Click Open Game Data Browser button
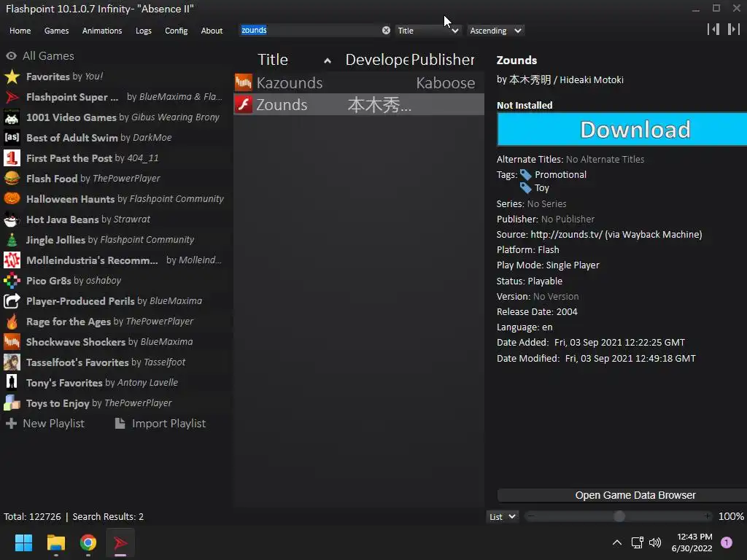The image size is (747, 560). pos(622,495)
